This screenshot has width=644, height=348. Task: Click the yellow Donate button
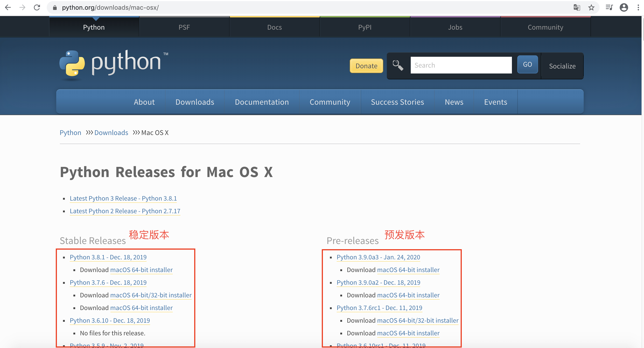366,66
